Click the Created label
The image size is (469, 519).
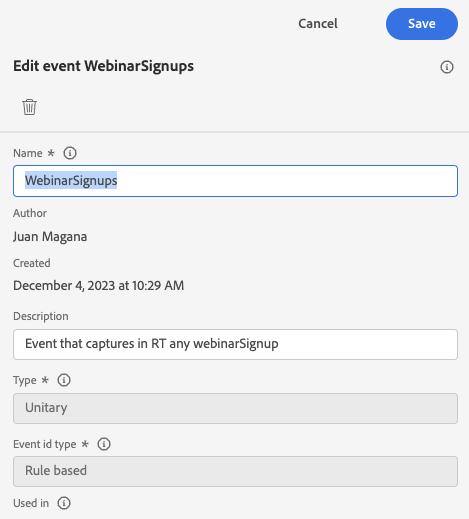pos(32,263)
